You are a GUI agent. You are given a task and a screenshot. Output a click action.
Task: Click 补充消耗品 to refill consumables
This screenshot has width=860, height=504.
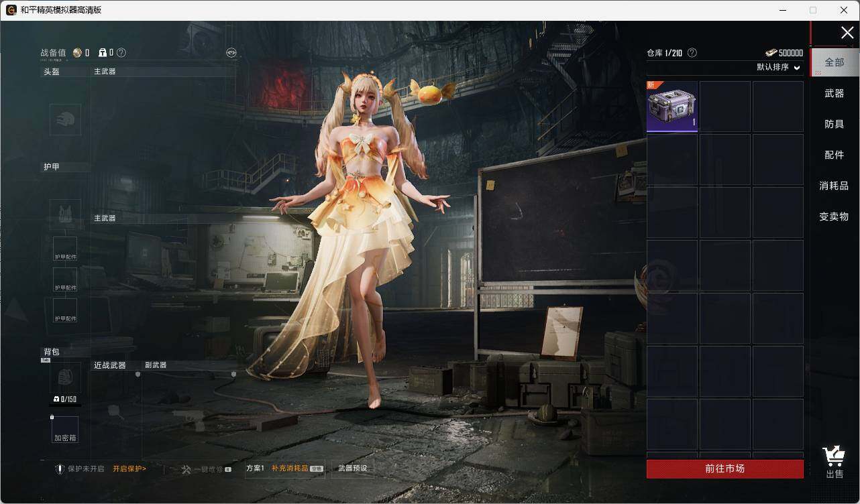point(290,468)
